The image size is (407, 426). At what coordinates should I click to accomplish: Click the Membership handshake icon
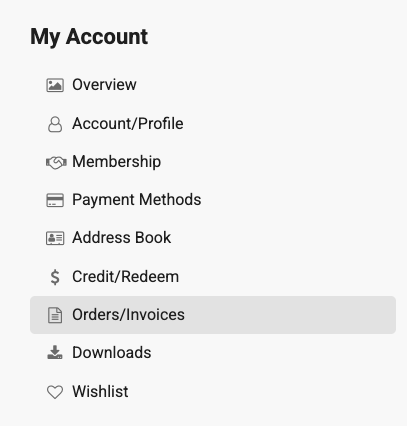(56, 163)
